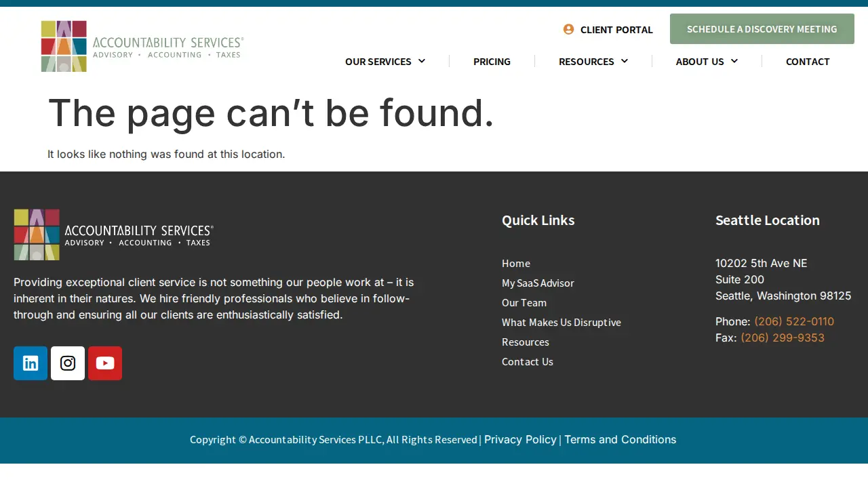Click the 'Suite 200' address line
Viewport: 868px width, 488px height.
(x=740, y=279)
